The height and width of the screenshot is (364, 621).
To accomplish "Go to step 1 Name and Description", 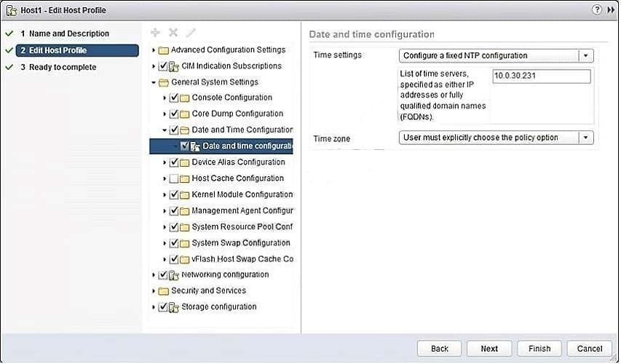I will 69,33.
